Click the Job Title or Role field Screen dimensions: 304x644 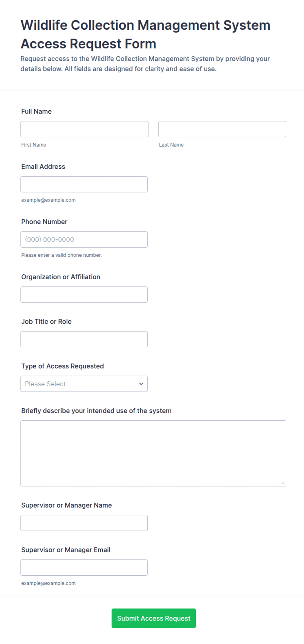tap(84, 339)
